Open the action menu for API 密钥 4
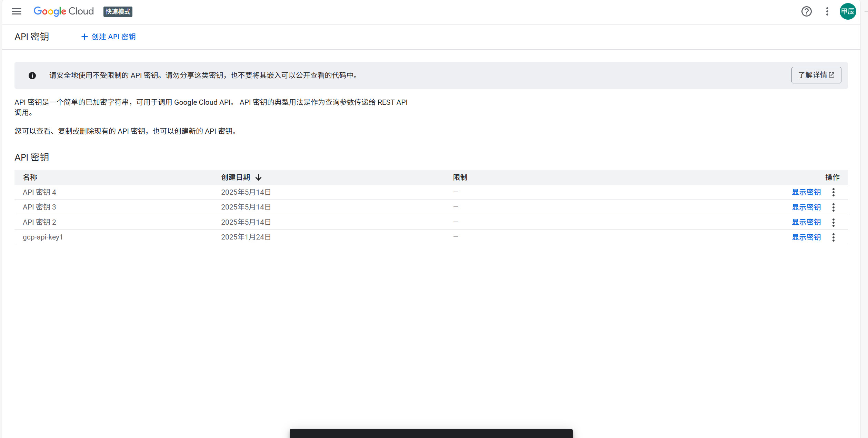The width and height of the screenshot is (868, 438). coord(834,192)
